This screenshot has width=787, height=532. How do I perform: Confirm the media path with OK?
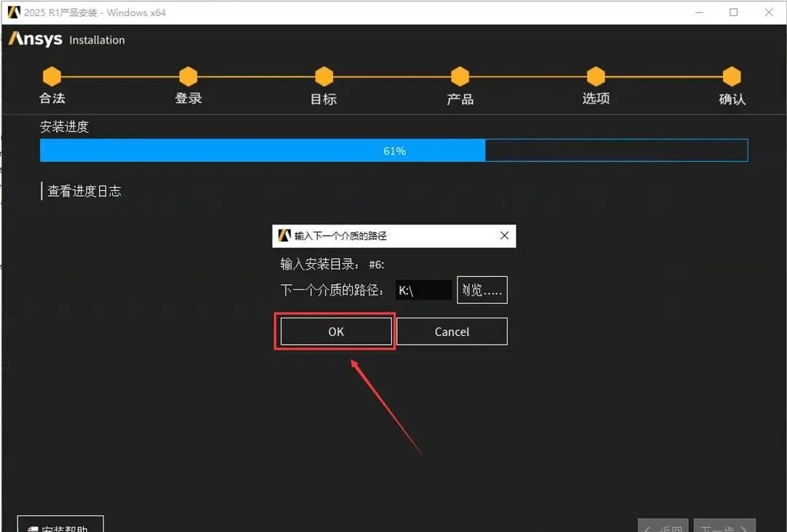coord(336,332)
